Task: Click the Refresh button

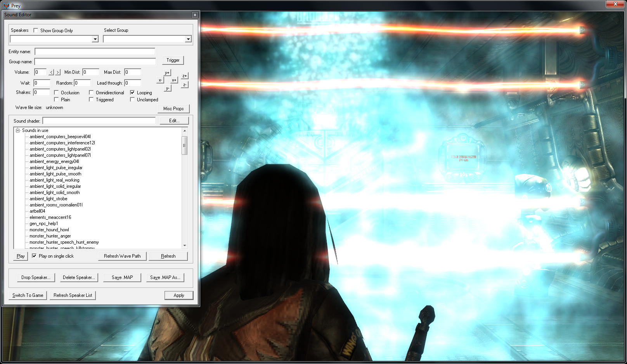Action: coord(168,256)
